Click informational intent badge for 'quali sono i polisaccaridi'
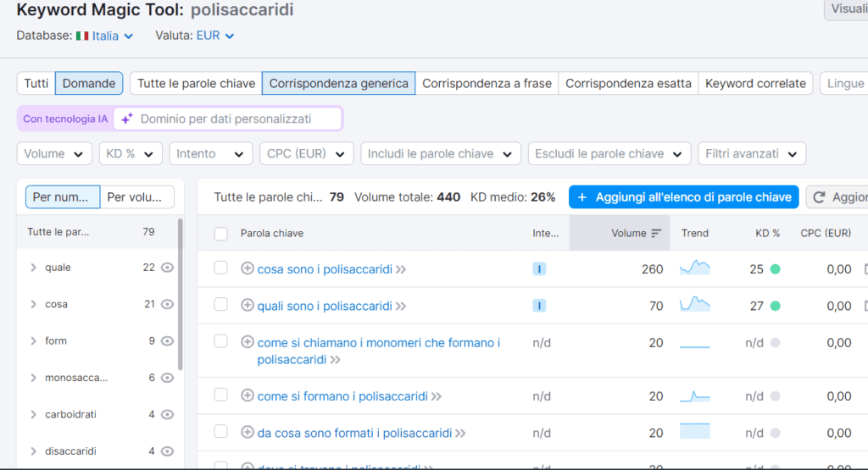 539,306
